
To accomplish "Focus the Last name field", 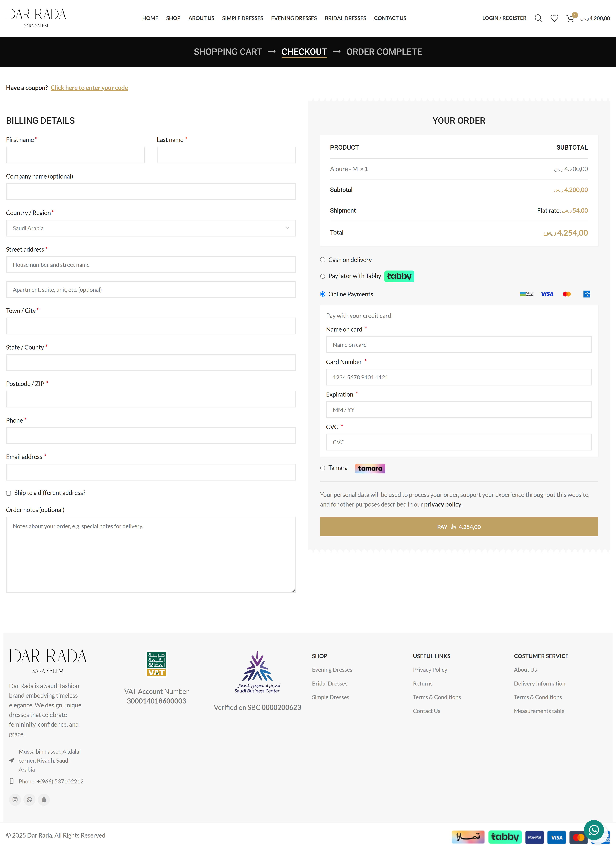I will point(226,155).
